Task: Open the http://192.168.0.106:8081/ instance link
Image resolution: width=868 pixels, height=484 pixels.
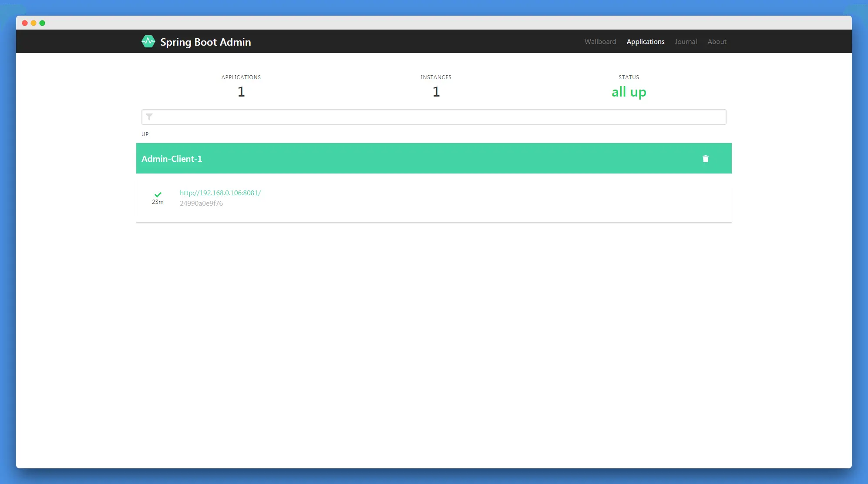Action: pyautogui.click(x=220, y=193)
